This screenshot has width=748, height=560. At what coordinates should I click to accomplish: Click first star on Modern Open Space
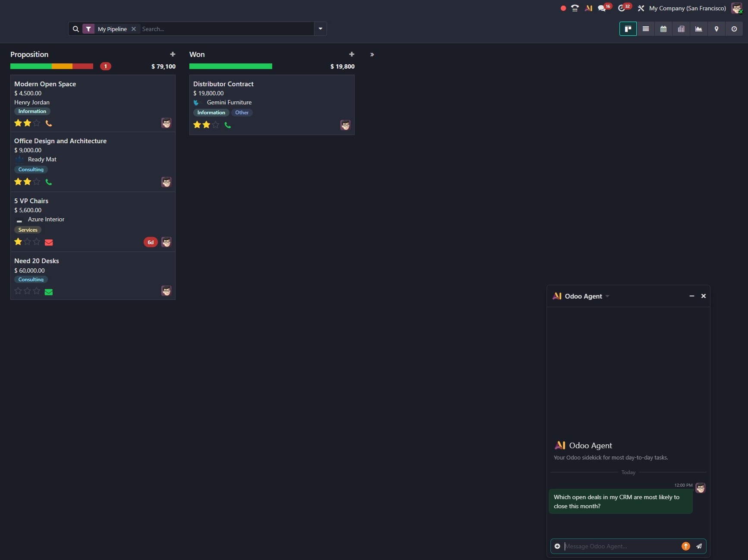(x=18, y=123)
